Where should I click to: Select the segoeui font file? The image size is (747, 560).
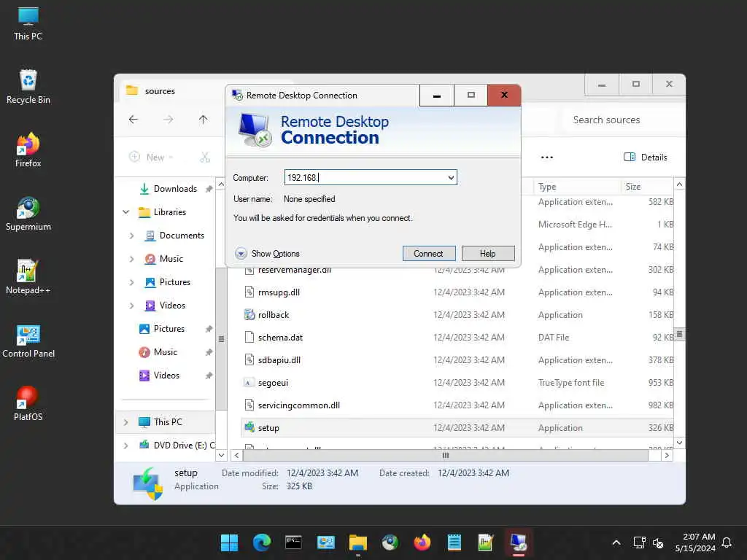tap(457, 382)
